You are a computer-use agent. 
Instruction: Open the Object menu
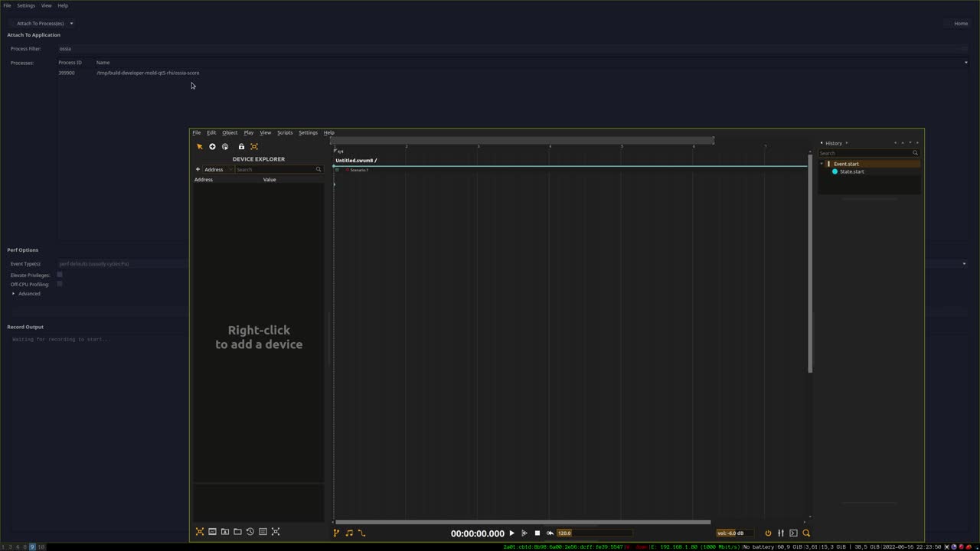coord(230,132)
